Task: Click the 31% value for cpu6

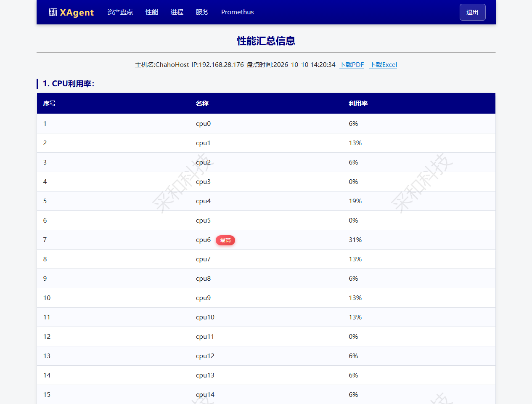Action: 355,240
